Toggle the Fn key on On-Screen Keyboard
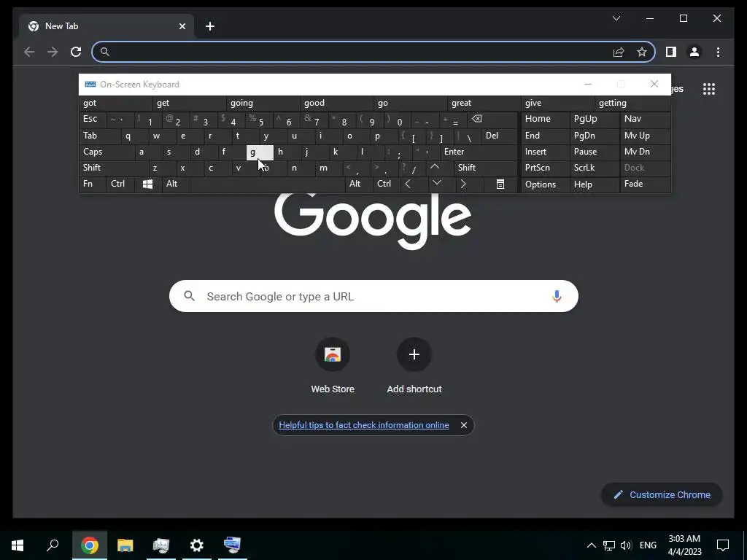The height and width of the screenshot is (560, 747). (93, 184)
